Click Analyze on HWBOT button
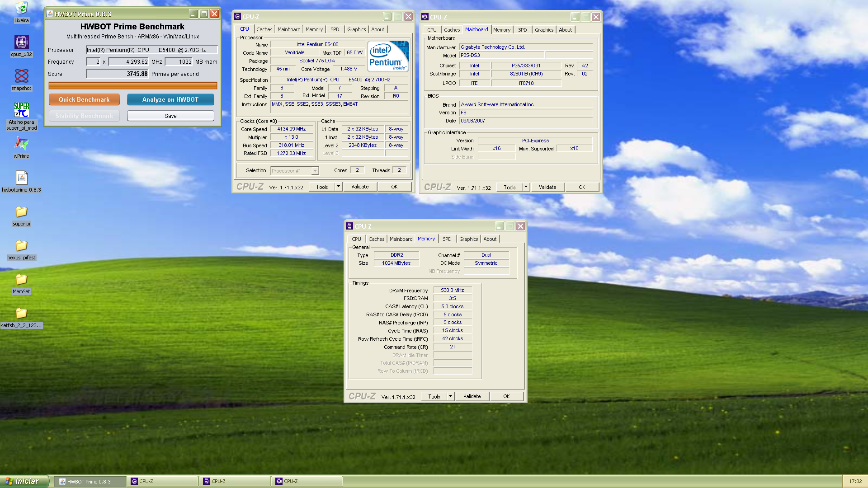 [170, 99]
